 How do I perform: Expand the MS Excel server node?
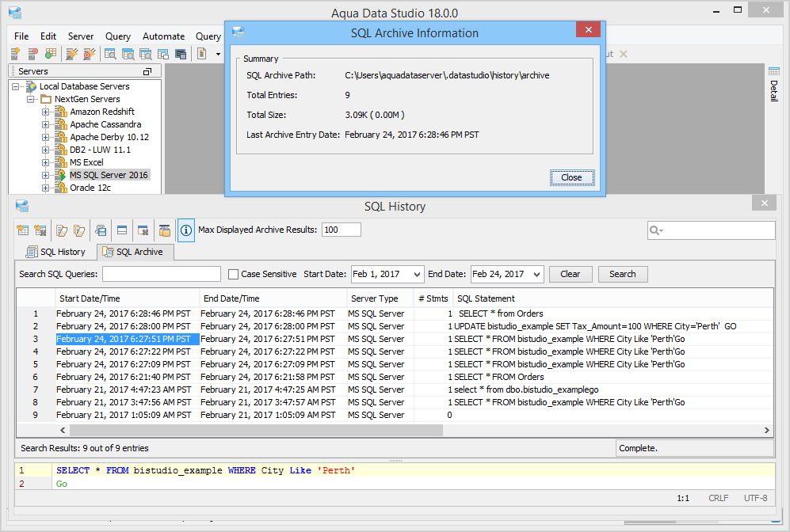click(45, 162)
